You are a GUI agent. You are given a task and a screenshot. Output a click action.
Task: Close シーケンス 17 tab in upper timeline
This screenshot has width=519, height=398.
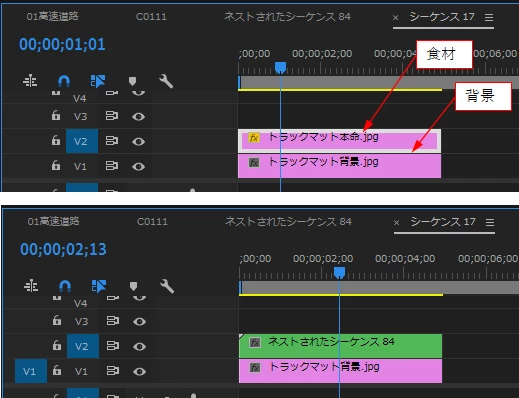(x=395, y=17)
